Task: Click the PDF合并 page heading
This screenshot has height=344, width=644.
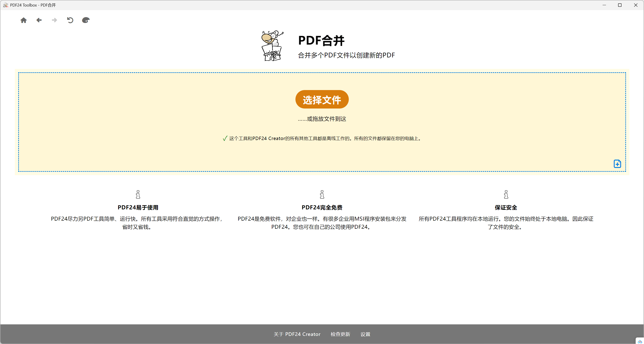Action: point(321,41)
